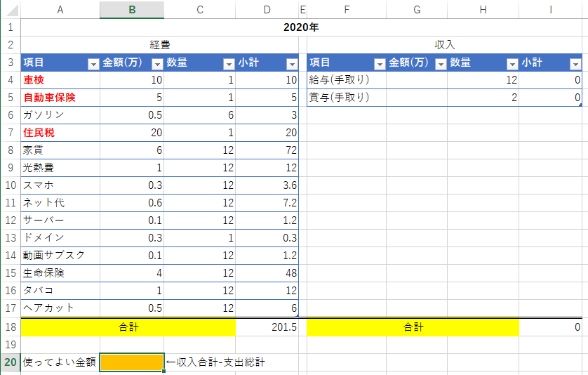The height and width of the screenshot is (375, 588).
Task: Select the 生命保険 cell
Action: [60, 273]
